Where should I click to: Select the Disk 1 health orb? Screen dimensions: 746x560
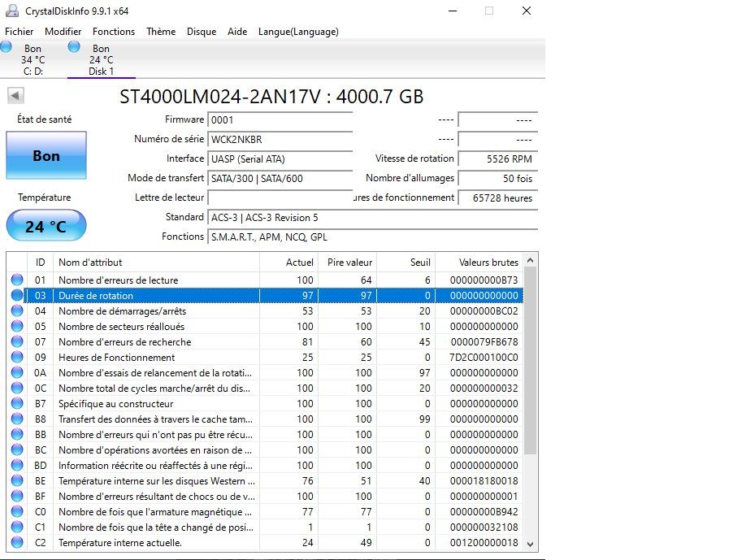74,46
